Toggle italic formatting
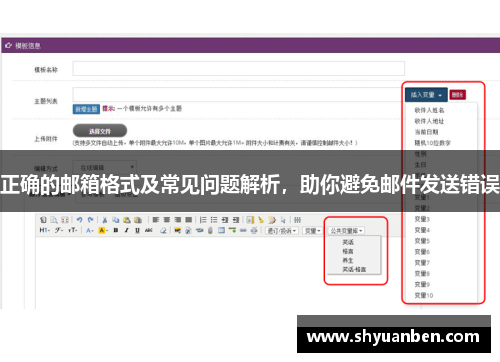Image resolution: width=500 pixels, height=362 pixels. coord(126,230)
